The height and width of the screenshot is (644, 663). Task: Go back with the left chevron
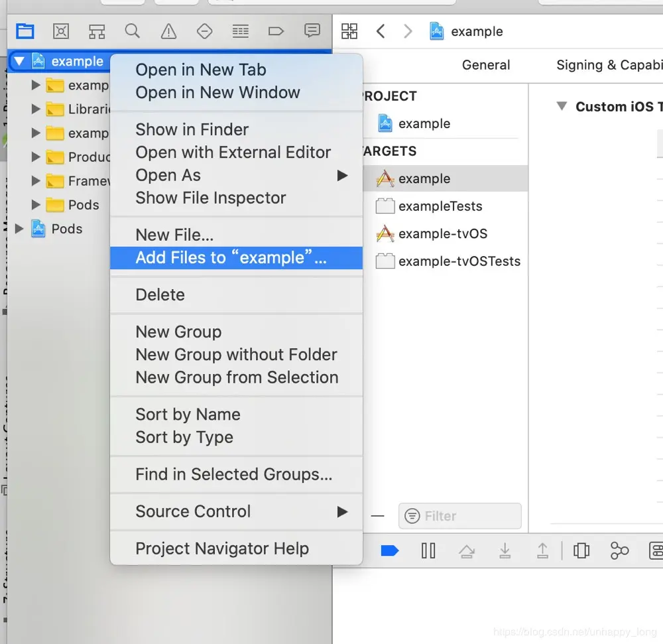[x=381, y=31]
